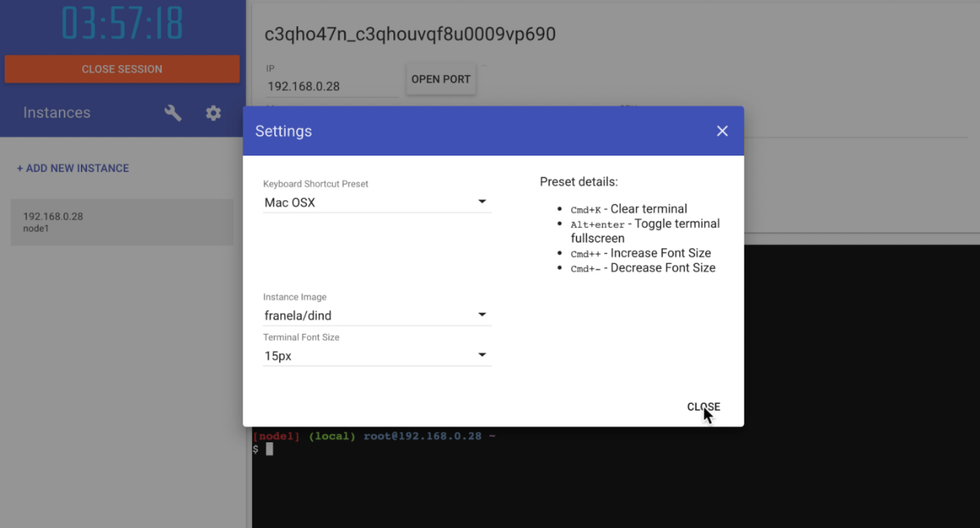Image resolution: width=980 pixels, height=528 pixels.
Task: Click the Instances sidebar heading
Action: pos(57,113)
